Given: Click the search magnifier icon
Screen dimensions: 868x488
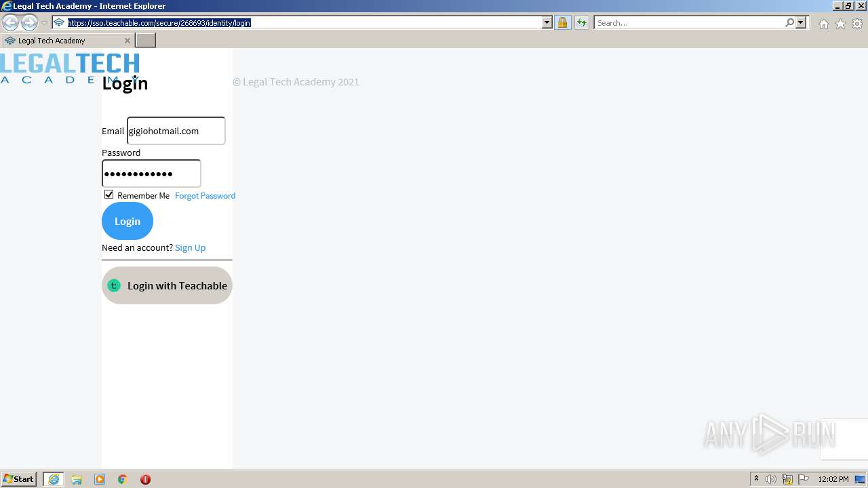Looking at the screenshot, I should 789,22.
